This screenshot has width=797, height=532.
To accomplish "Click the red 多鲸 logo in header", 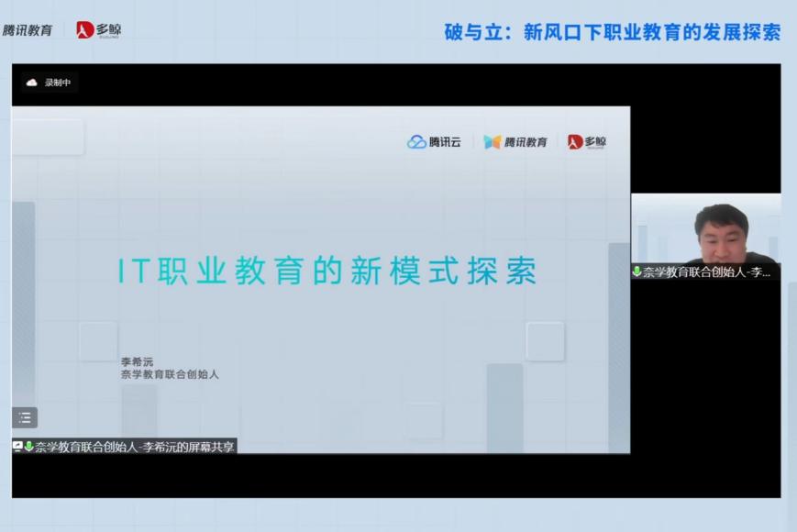I will click(x=99, y=30).
